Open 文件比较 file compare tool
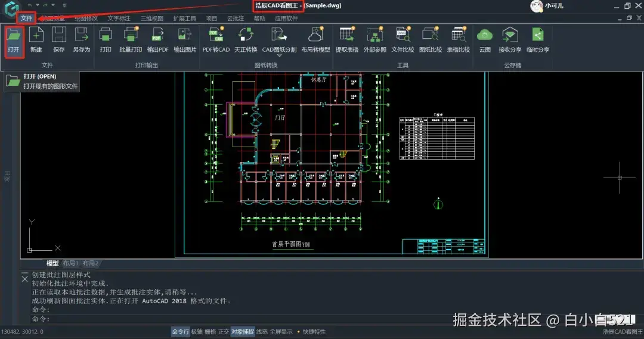This screenshot has width=644, height=339. click(402, 41)
